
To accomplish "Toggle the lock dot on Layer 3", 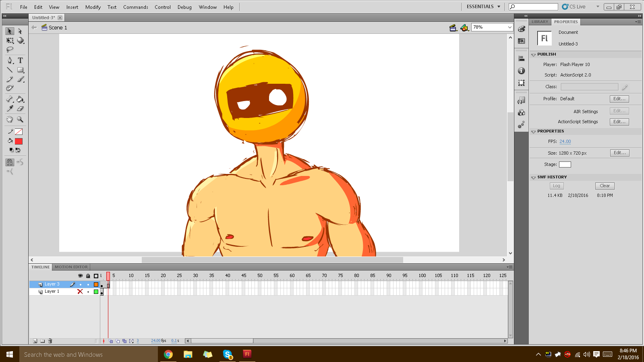I will (x=88, y=284).
